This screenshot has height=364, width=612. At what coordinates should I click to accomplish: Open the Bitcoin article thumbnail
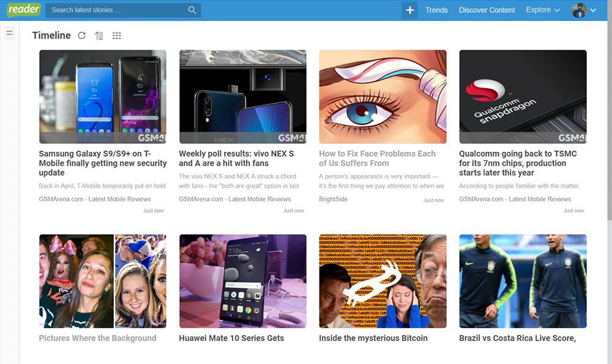382,281
